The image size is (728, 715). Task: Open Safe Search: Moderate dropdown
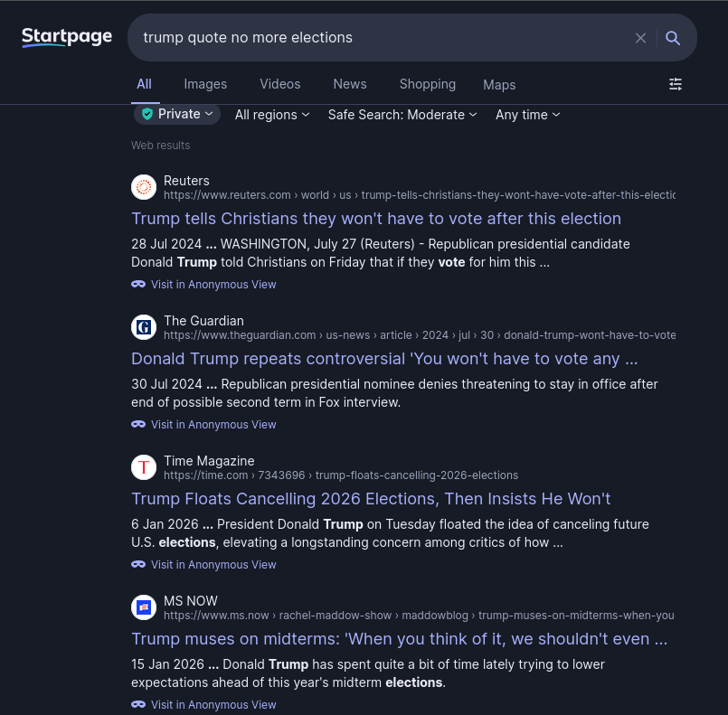402,115
